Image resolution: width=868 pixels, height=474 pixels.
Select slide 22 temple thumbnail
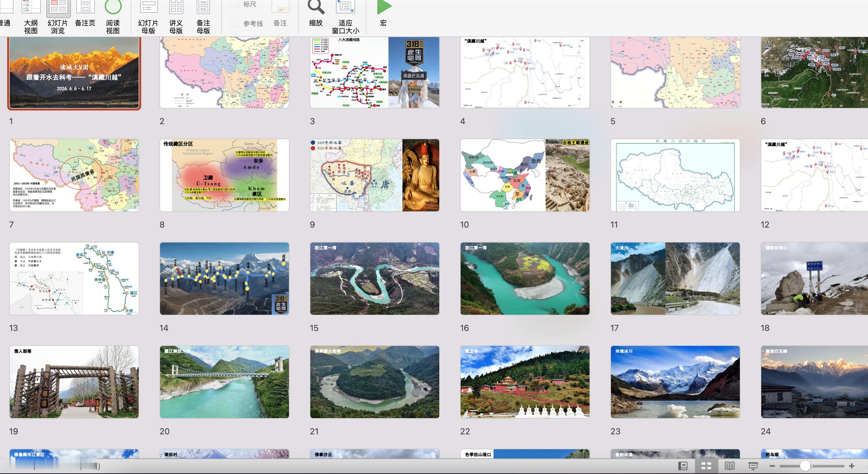(525, 382)
